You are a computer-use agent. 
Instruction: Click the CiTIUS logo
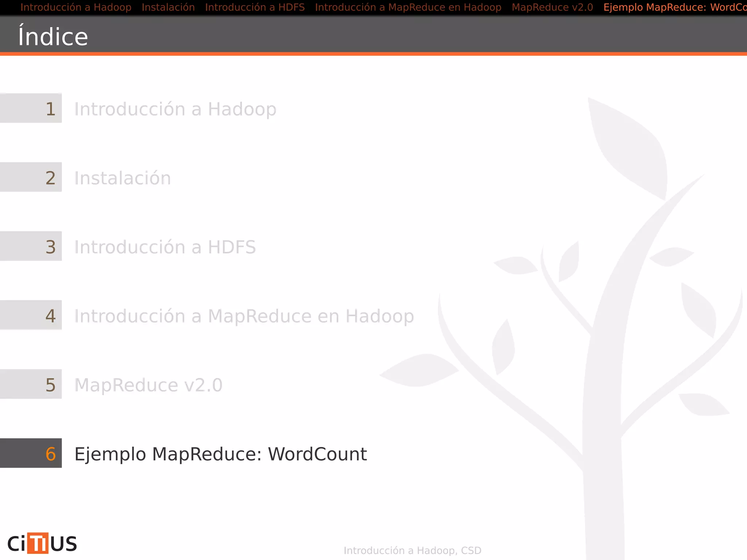point(42,543)
